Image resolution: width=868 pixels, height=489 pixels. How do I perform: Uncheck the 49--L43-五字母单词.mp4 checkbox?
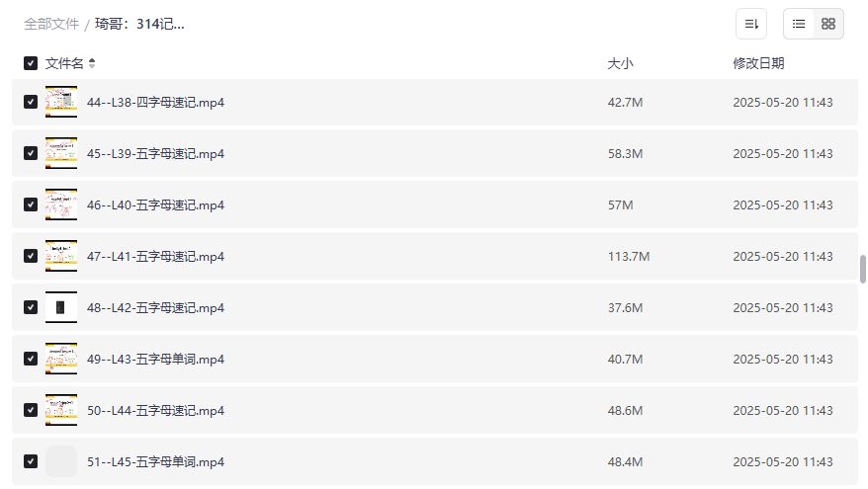coord(31,359)
